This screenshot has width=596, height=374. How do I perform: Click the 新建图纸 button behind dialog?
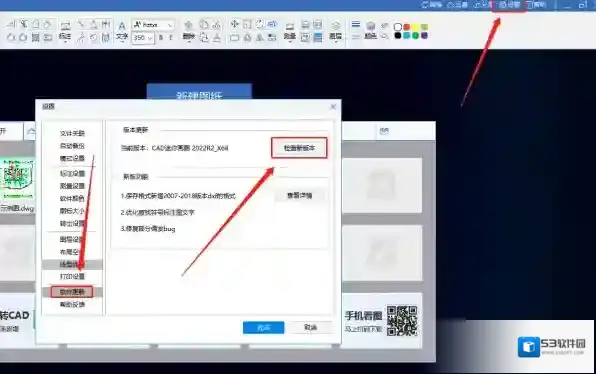(199, 92)
